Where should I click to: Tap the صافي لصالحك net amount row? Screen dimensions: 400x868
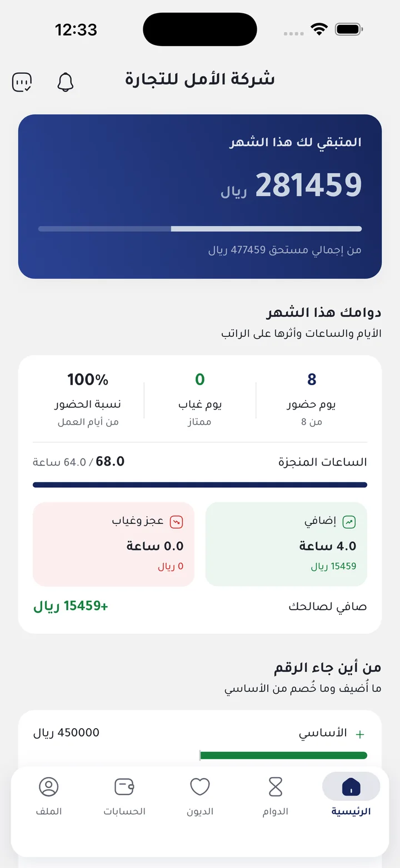(200, 606)
